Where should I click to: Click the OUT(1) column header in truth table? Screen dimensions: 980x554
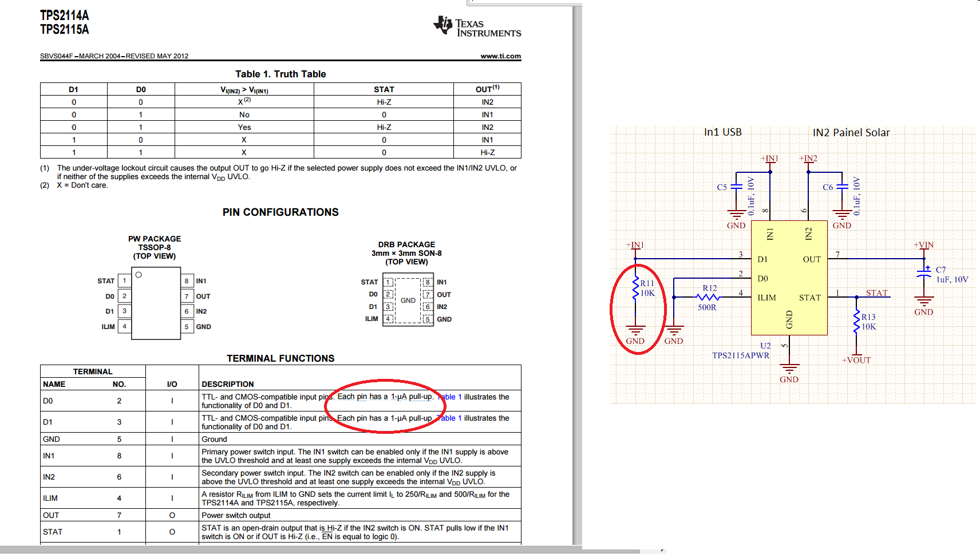(488, 89)
